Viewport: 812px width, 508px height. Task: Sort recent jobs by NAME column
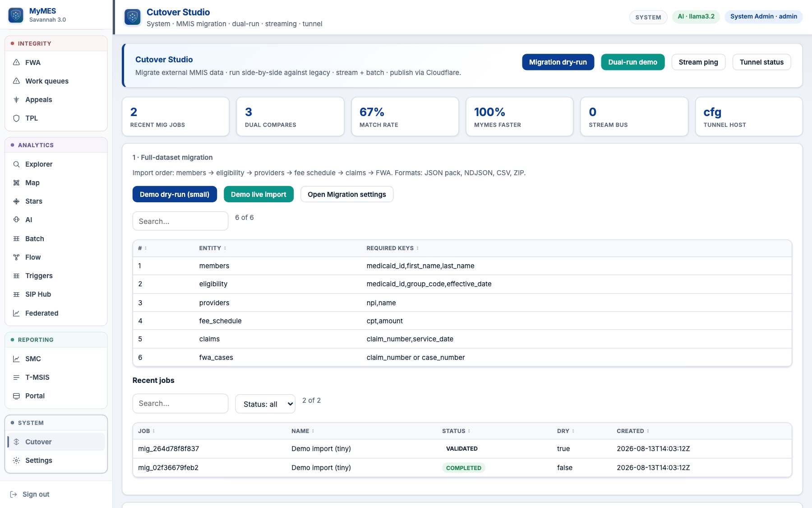[303, 431]
